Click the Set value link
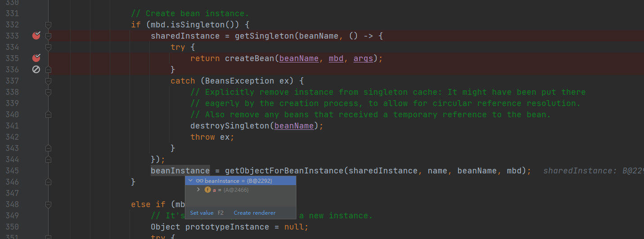 [x=202, y=213]
